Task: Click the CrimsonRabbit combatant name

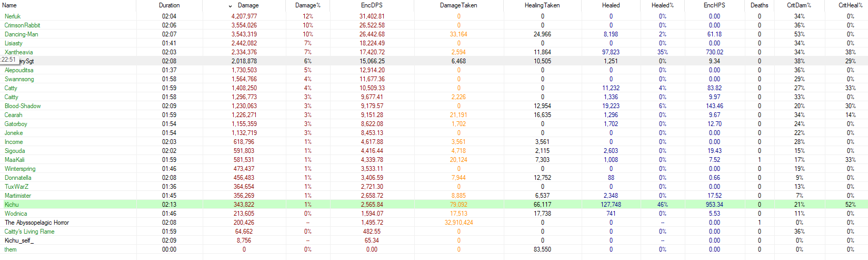Action: pos(22,25)
